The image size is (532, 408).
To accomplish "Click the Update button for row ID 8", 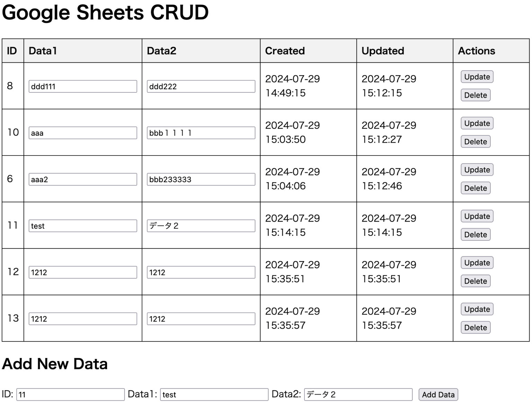I will 477,77.
